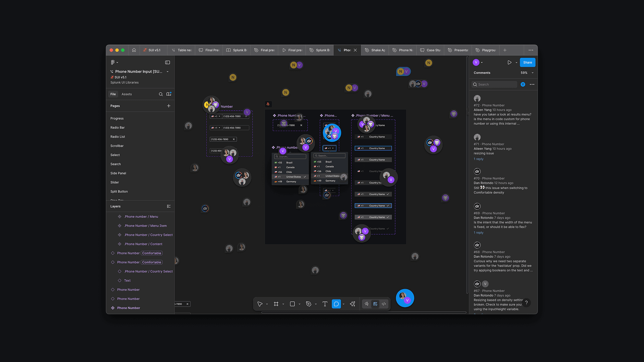Open the AI actions sparkle tool
The height and width of the screenshot is (362, 644).
(x=353, y=304)
